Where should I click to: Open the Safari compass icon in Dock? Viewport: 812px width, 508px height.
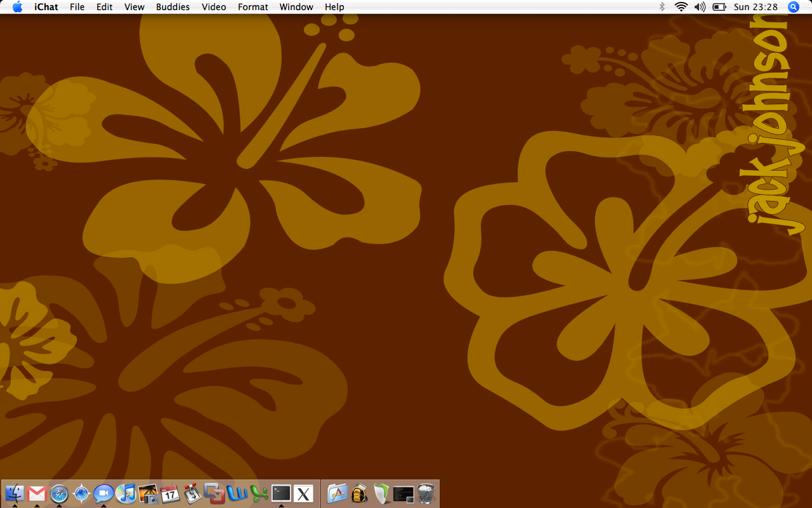coord(59,493)
